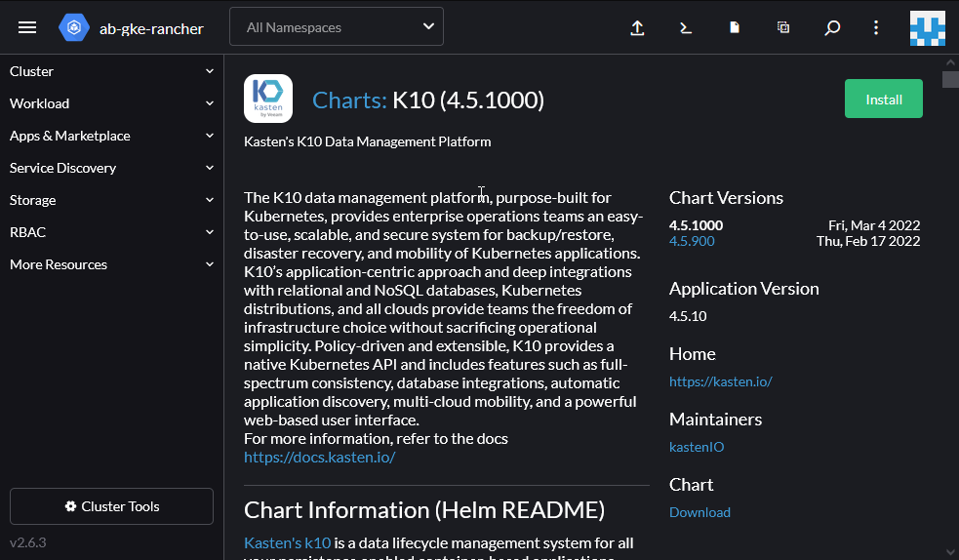Open the three-dot more options menu
The width and height of the screenshot is (959, 560).
876,27
